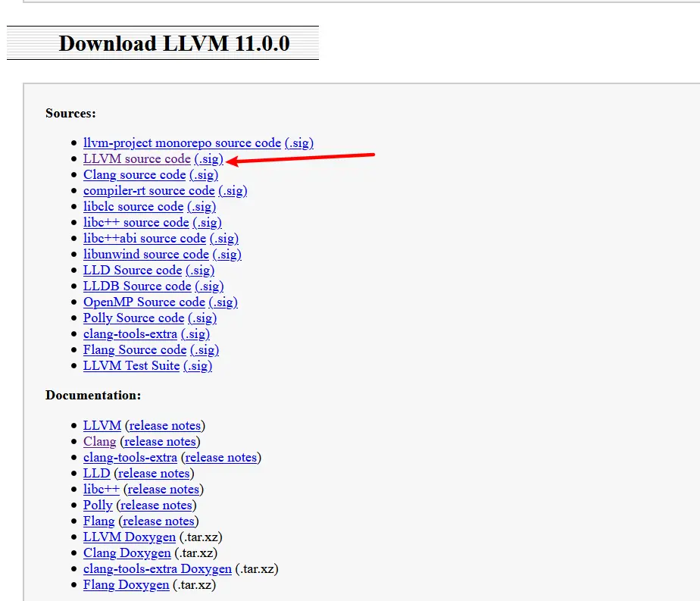Click the Download LLVM 11.0.0 heading

(174, 43)
